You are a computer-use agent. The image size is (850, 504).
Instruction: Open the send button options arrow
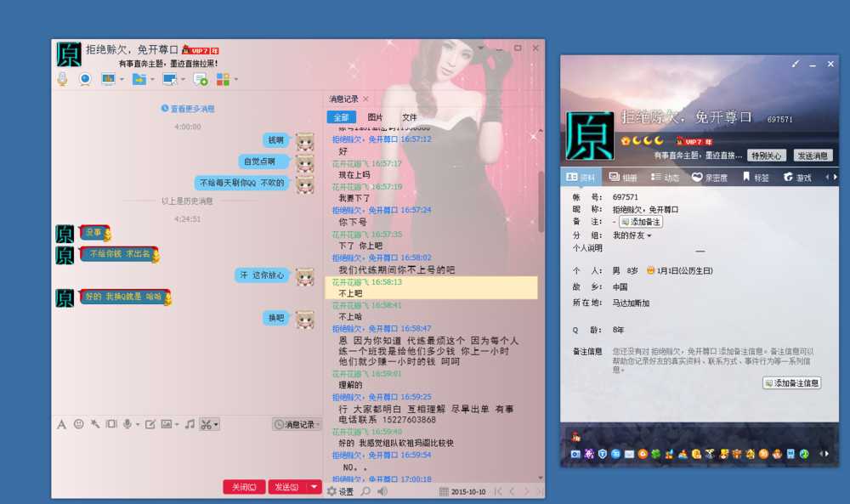pos(314,487)
